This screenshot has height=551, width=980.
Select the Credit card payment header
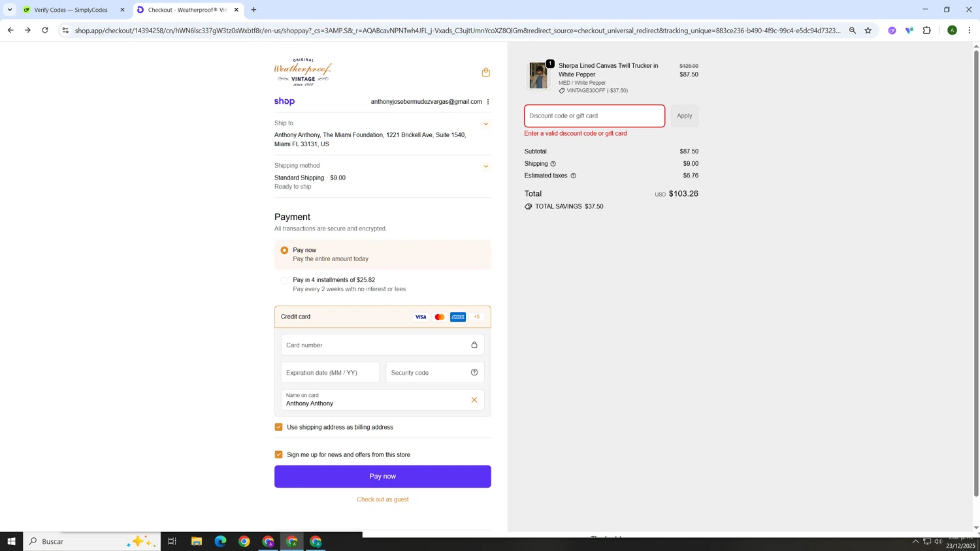[383, 317]
